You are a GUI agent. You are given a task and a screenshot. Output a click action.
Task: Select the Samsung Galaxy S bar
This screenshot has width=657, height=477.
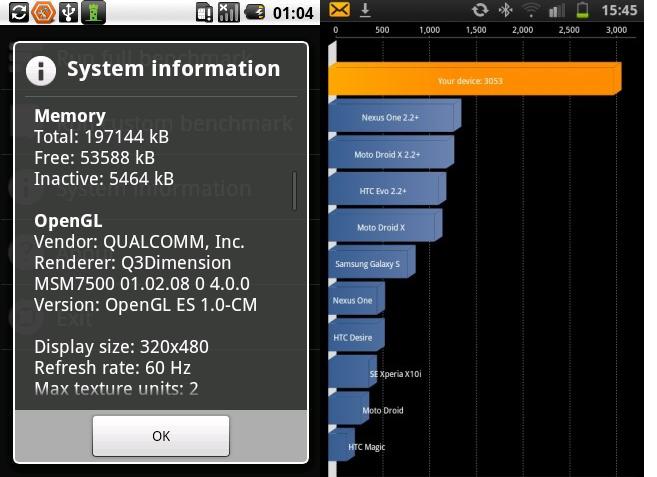click(372, 262)
